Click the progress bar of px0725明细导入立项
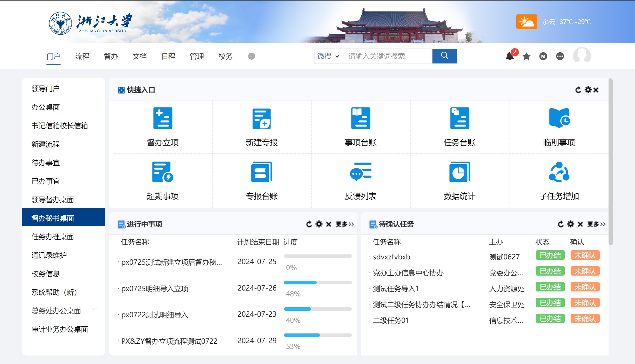 pyautogui.click(x=317, y=283)
